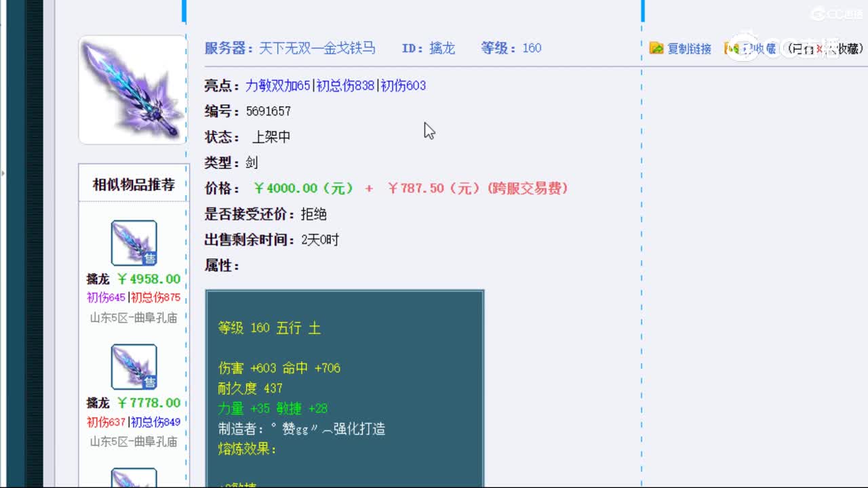The height and width of the screenshot is (488, 868).
Task: Click the 售 badge on the ¥7778 listing
Action: 149,382
